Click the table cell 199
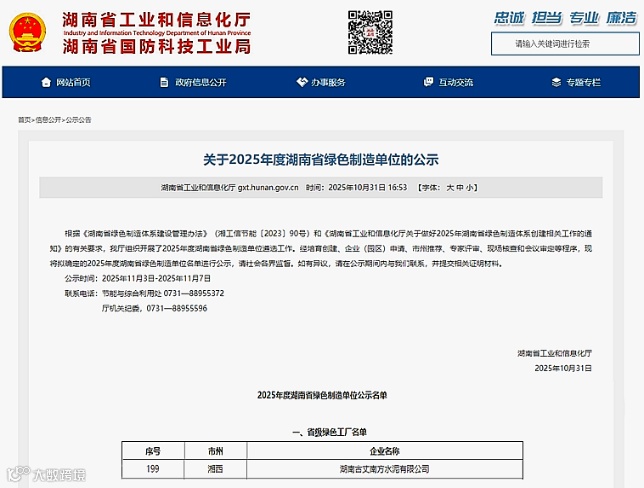 point(153,469)
